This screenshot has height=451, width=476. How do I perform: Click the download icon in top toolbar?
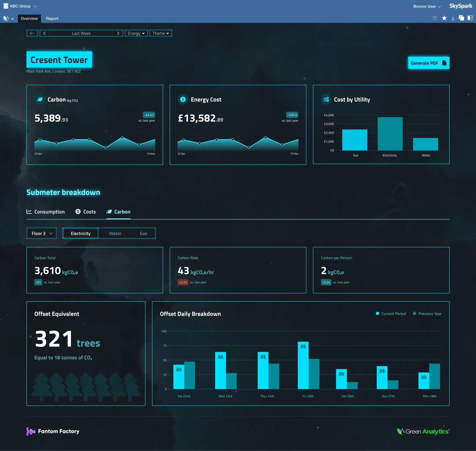click(x=453, y=18)
